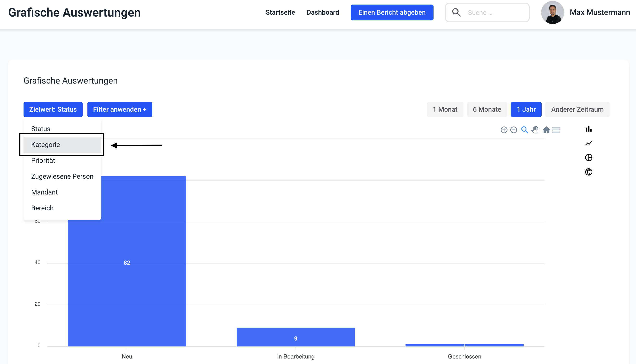Screen dimensions: 636x364
Task: Switch to line chart view icon
Action: pos(588,143)
